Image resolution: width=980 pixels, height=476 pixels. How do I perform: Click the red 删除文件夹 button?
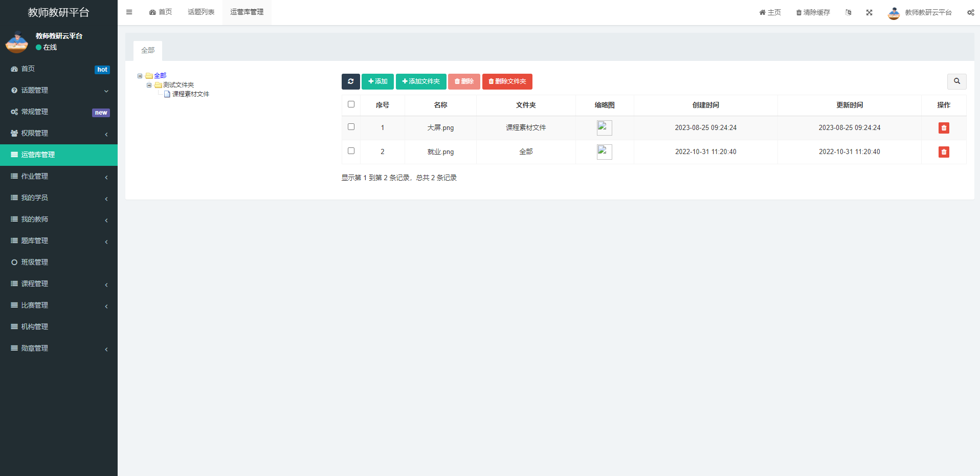point(507,81)
